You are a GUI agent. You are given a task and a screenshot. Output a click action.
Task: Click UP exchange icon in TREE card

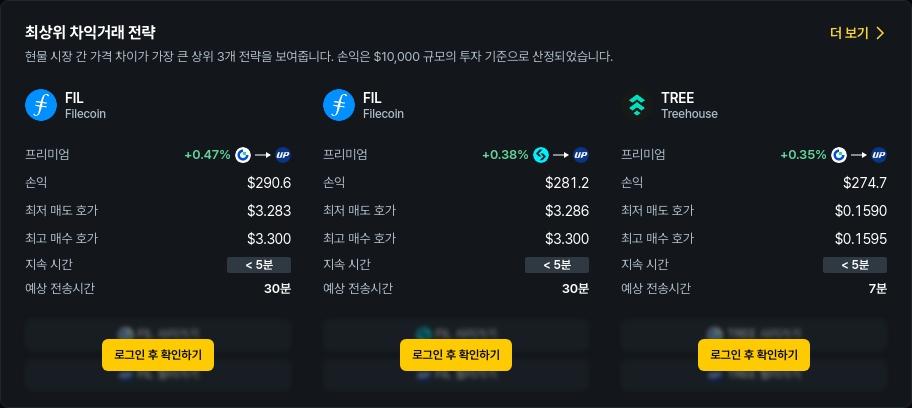coord(878,155)
